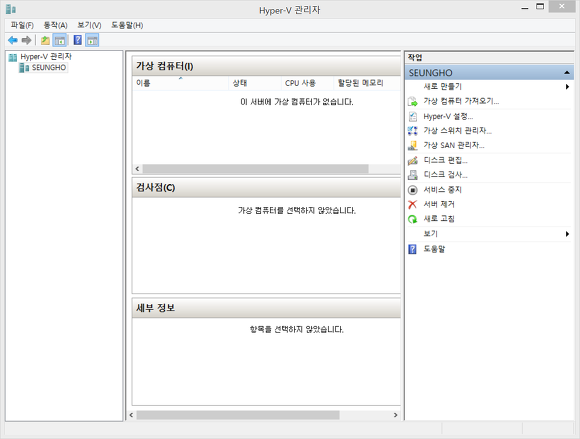Click the 가상 컴퓨터(I) section header
This screenshot has height=439, width=580.
[x=266, y=66]
